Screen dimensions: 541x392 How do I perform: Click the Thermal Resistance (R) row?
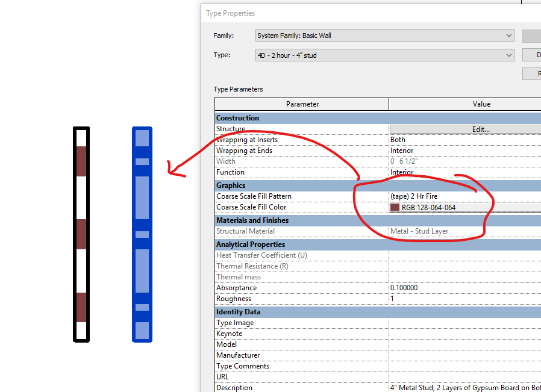point(378,266)
